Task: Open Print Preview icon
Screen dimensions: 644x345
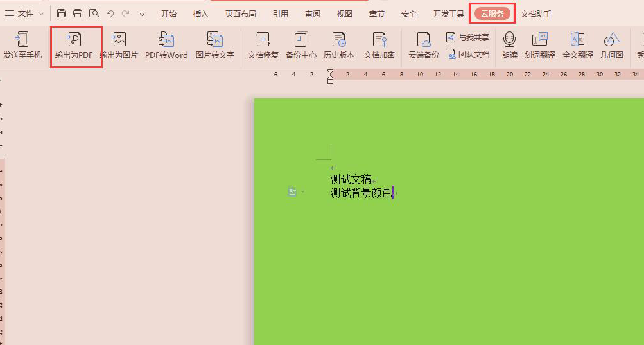Action: [94, 13]
